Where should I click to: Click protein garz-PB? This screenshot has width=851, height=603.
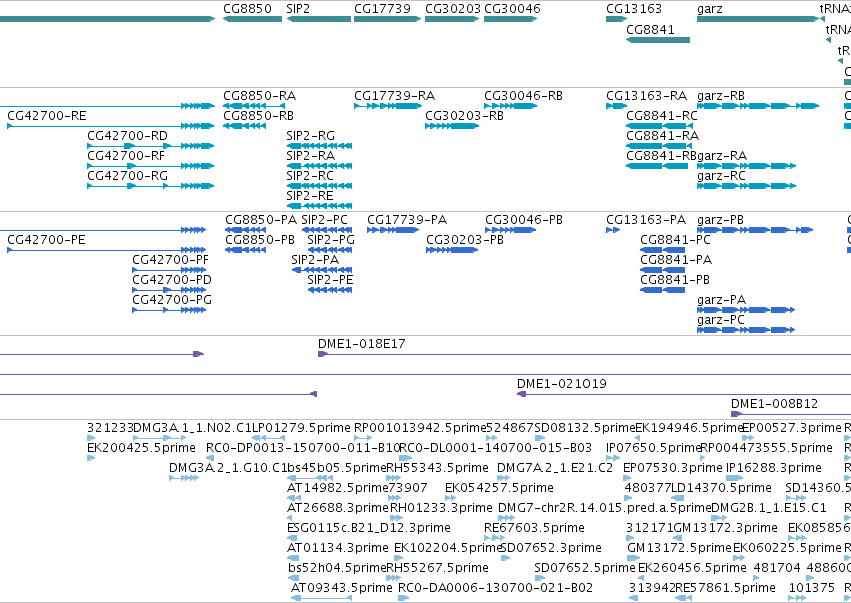tap(755, 230)
